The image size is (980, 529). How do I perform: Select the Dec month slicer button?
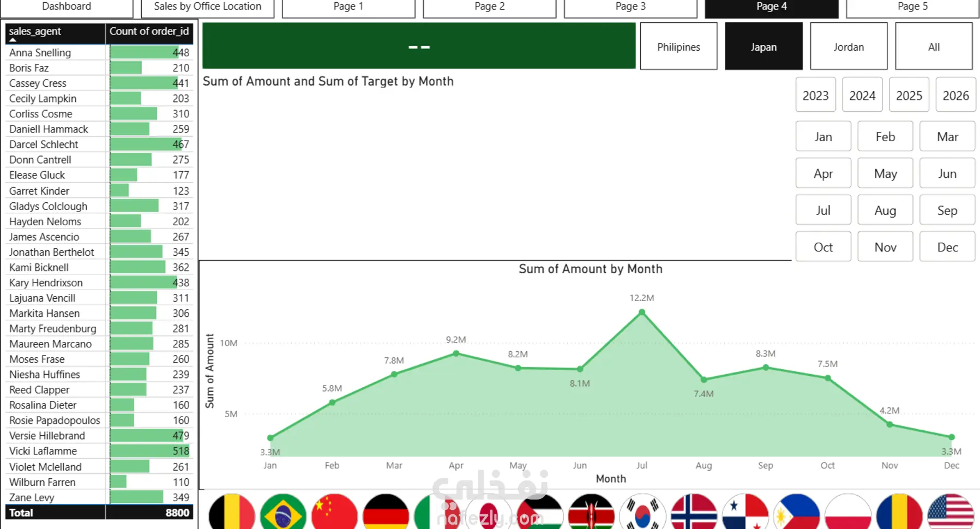pyautogui.click(x=947, y=247)
